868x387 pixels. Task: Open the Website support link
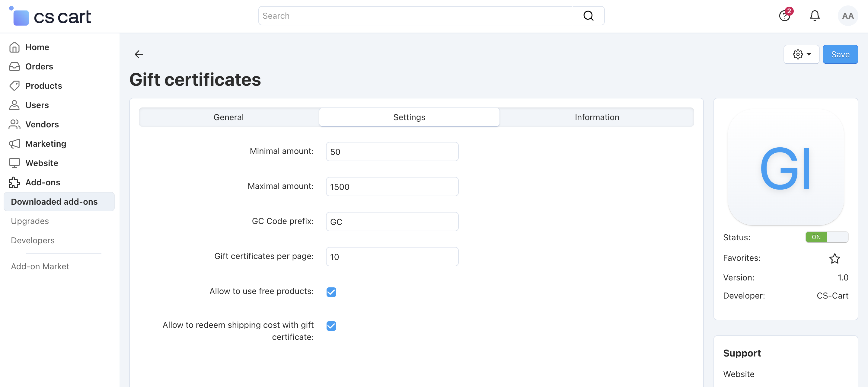[739, 374]
